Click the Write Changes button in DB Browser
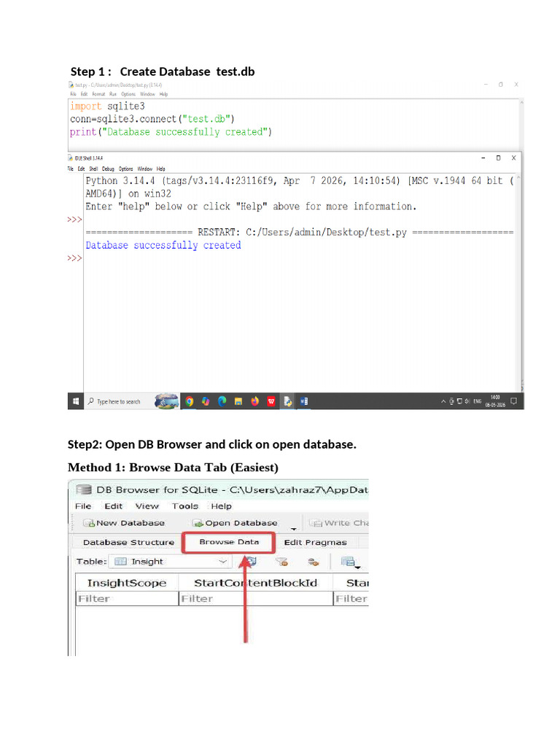Image resolution: width=560 pixels, height=747 pixels. click(x=339, y=522)
